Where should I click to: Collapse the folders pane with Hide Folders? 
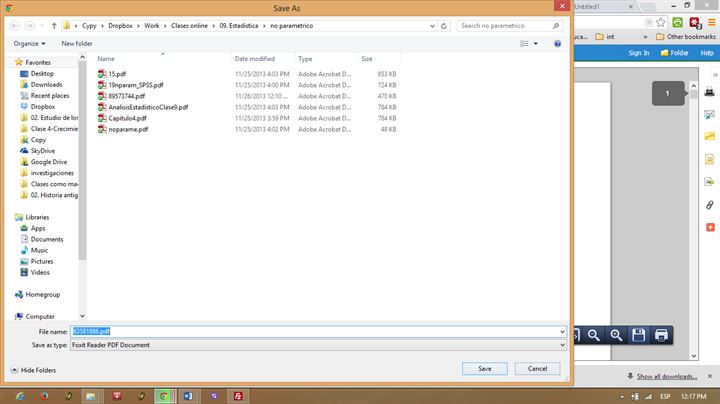coord(33,370)
